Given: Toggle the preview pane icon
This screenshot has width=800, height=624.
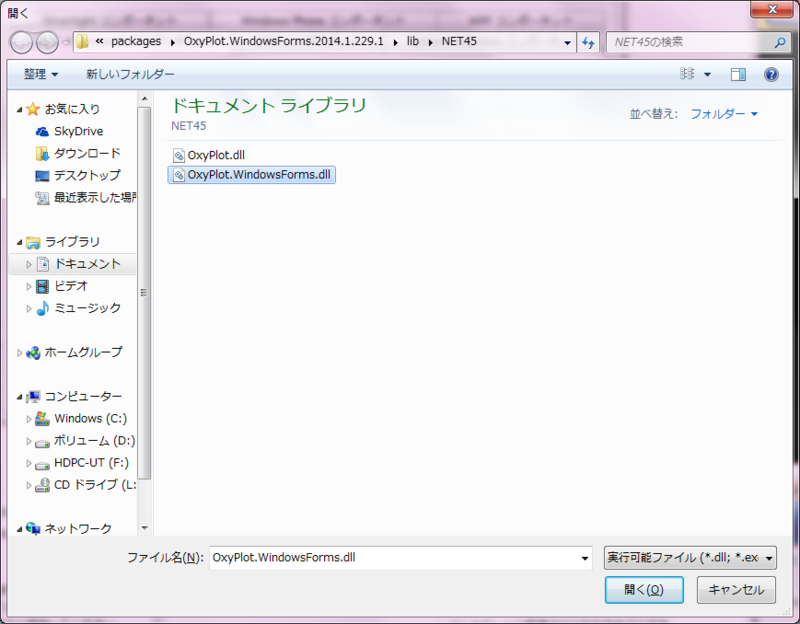Looking at the screenshot, I should [x=738, y=74].
